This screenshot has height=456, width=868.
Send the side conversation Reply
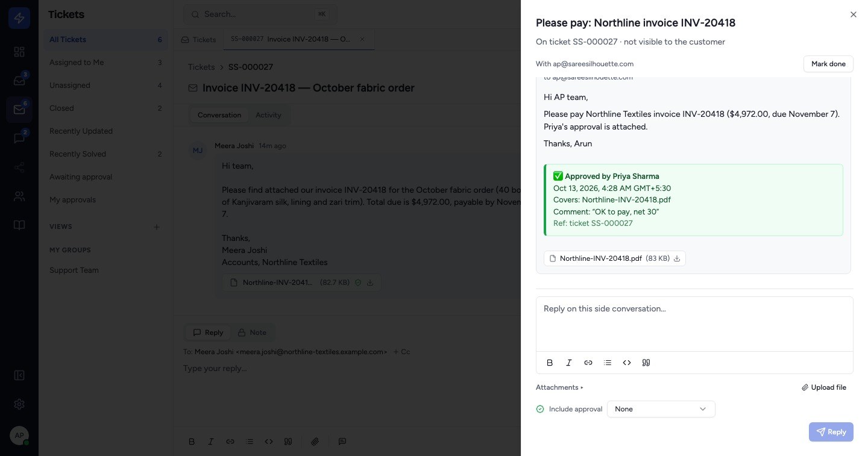pos(831,432)
